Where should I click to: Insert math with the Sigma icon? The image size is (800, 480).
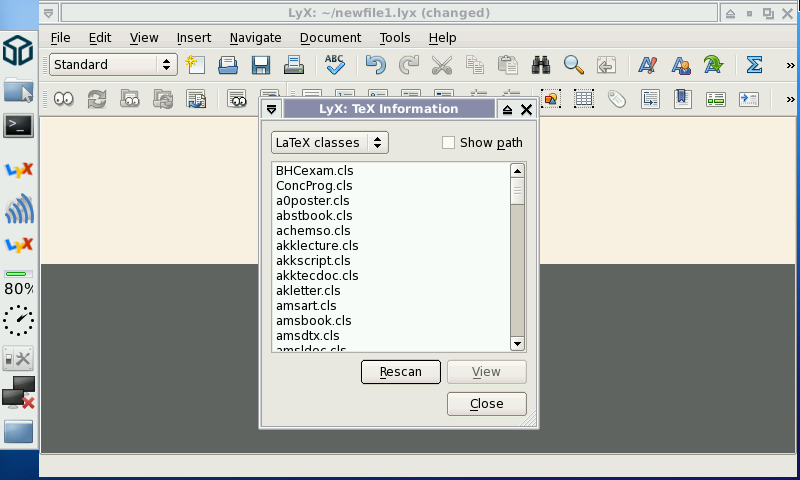(x=755, y=65)
